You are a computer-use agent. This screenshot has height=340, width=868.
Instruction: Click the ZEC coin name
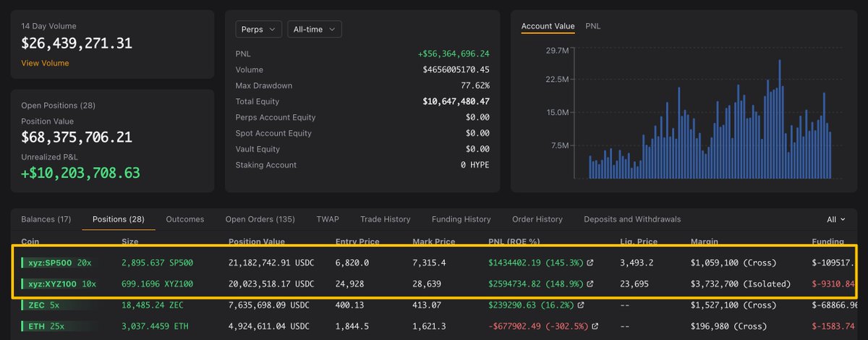[35, 305]
